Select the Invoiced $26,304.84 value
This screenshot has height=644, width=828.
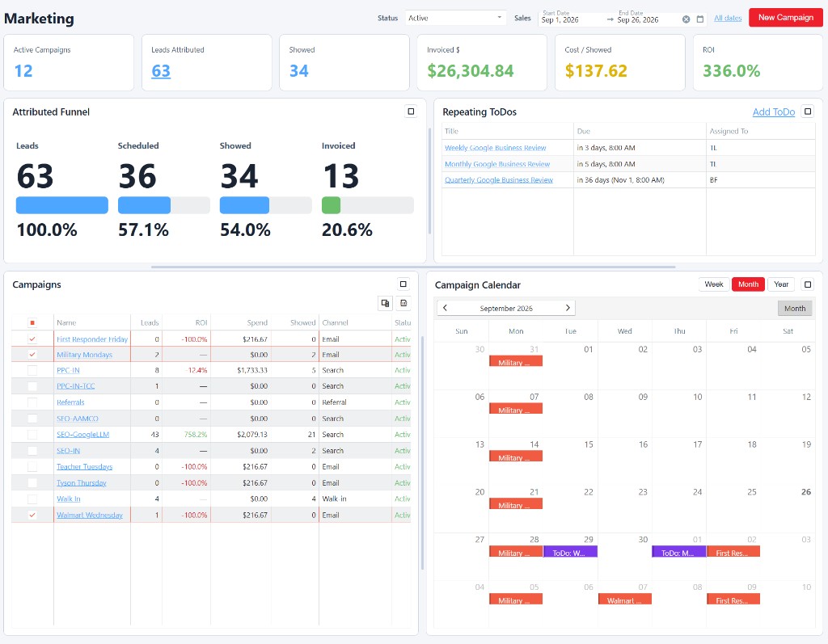pyautogui.click(x=470, y=71)
